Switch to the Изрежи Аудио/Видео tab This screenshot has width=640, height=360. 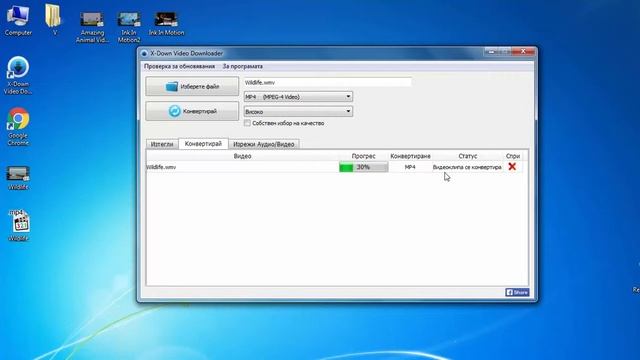point(264,144)
